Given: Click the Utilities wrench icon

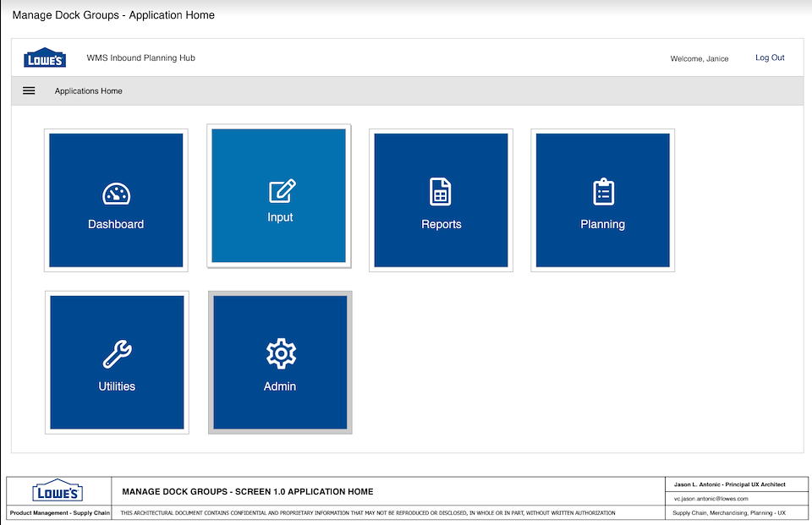Looking at the screenshot, I should (x=117, y=354).
